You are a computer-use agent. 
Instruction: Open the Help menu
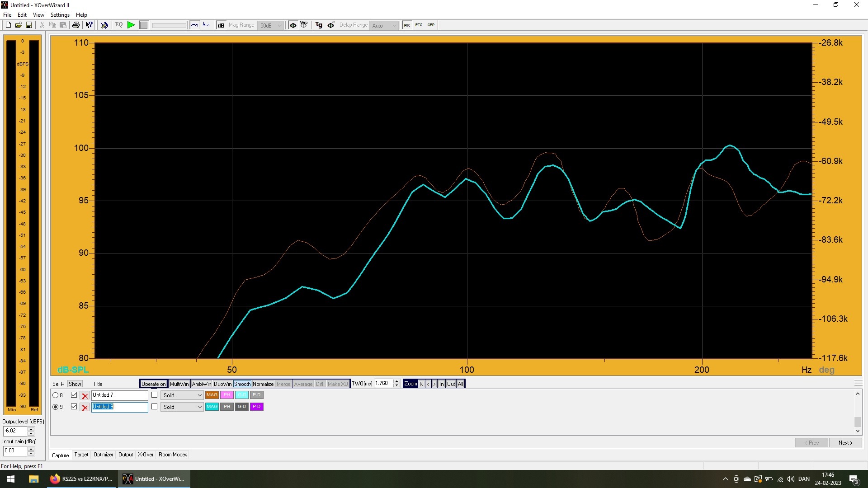coord(81,15)
